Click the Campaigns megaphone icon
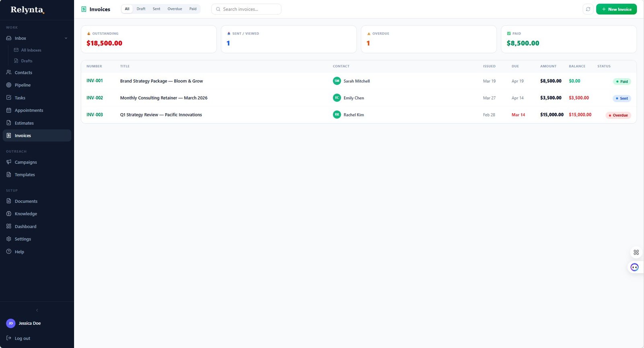Image resolution: width=644 pixels, height=348 pixels. (9, 162)
